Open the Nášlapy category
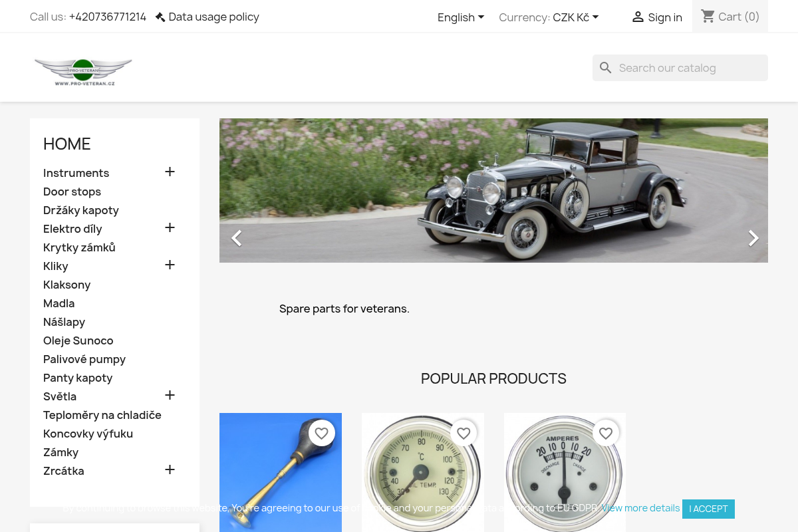The width and height of the screenshot is (798, 532). pyautogui.click(x=64, y=322)
